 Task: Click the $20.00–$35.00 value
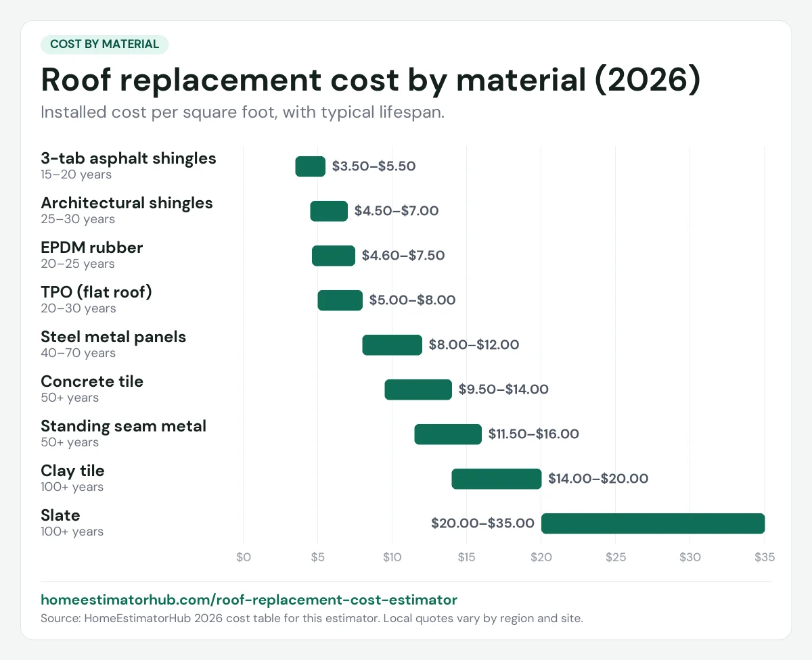pos(483,523)
